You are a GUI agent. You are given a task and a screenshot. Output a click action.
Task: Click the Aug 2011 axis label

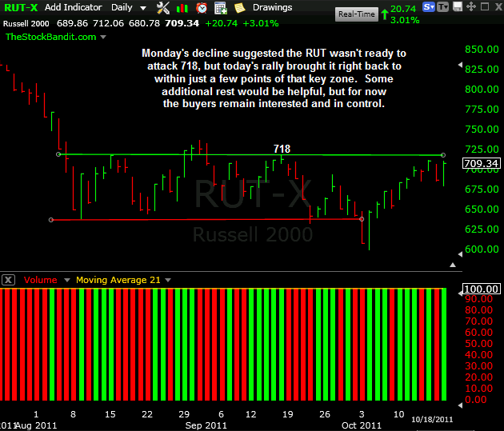[36, 425]
